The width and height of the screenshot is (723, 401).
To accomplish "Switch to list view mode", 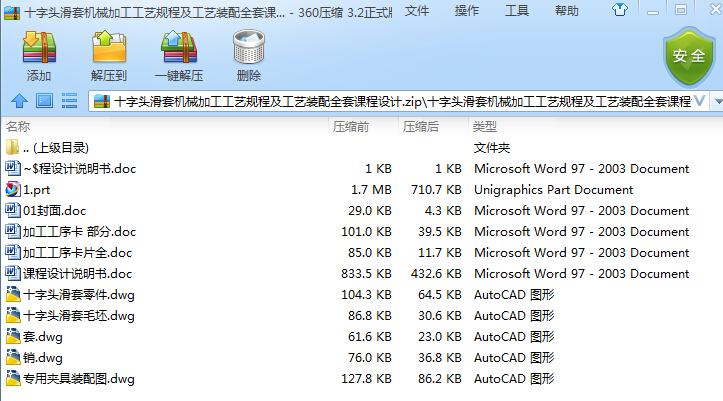I will point(70,101).
